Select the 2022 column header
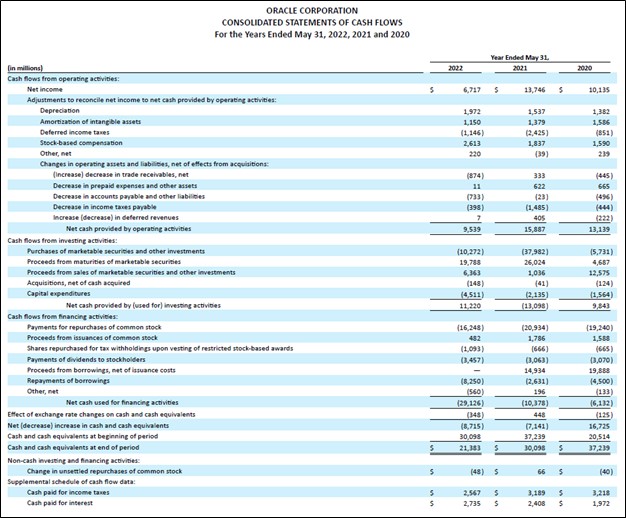 point(451,67)
